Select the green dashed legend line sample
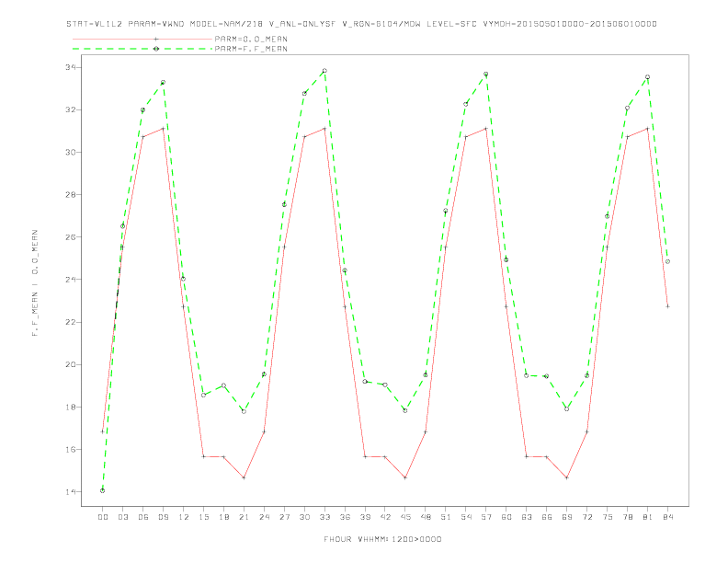The width and height of the screenshot is (728, 563). 142,49
